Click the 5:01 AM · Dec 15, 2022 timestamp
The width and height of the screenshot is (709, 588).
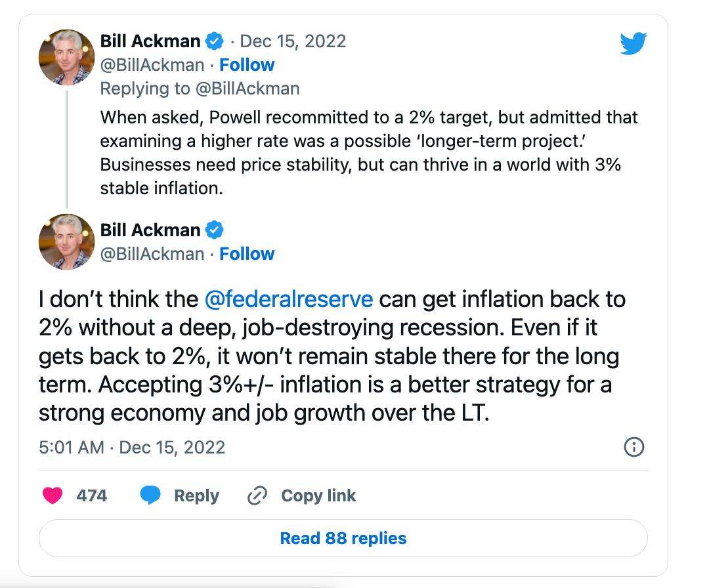[x=132, y=448]
